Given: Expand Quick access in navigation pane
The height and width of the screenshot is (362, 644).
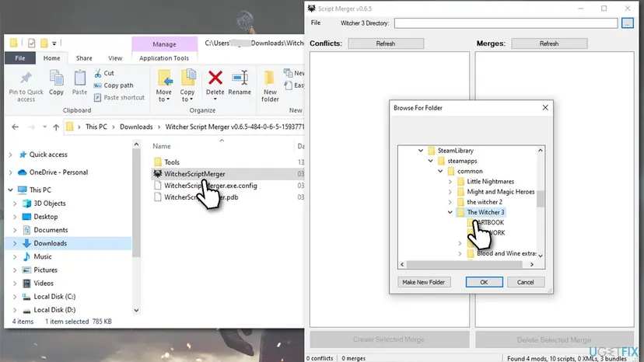Looking at the screenshot, I should 11,155.
